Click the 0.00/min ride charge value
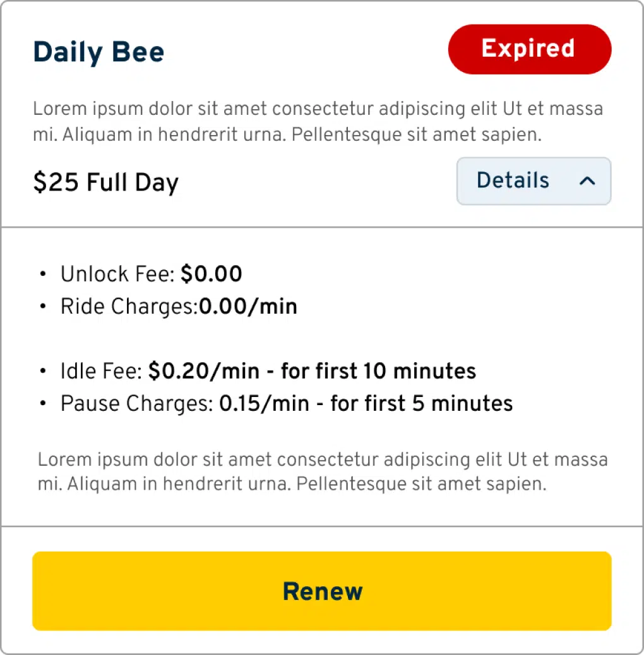The height and width of the screenshot is (655, 644). pyautogui.click(x=248, y=307)
